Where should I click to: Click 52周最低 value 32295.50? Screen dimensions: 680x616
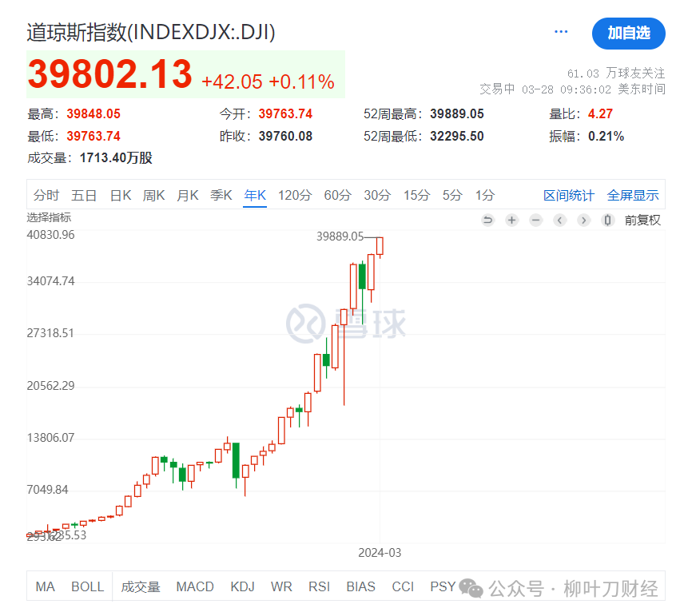coord(456,136)
